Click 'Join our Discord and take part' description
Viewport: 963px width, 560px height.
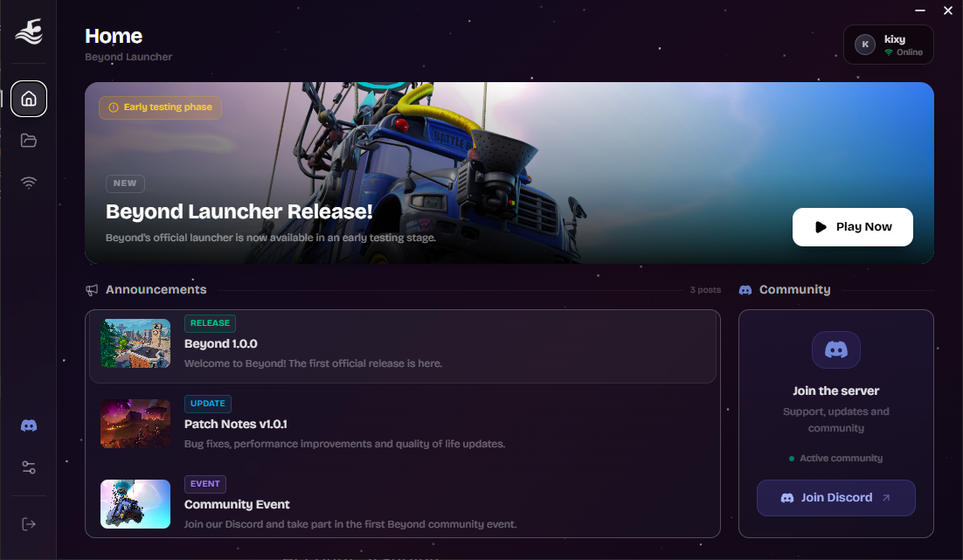pos(350,524)
